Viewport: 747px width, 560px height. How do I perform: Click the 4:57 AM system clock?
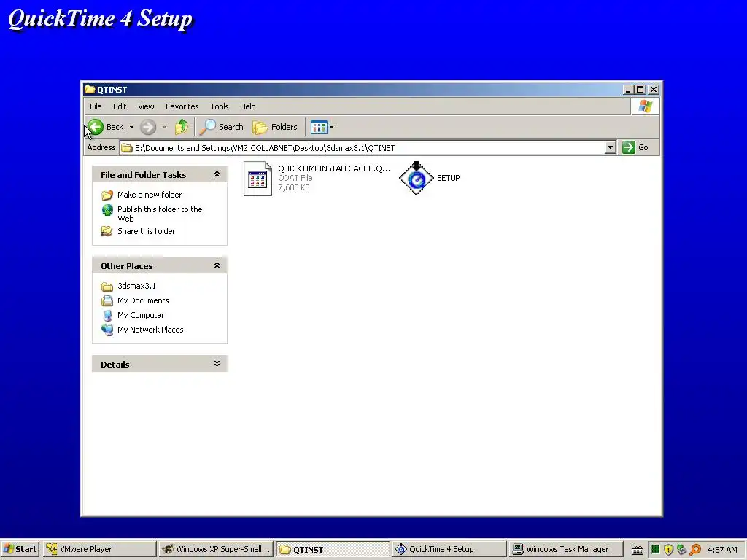[x=722, y=550]
